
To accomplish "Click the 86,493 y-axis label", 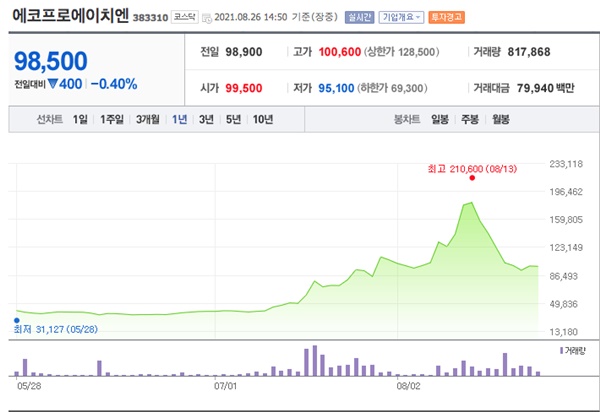I will tap(564, 276).
